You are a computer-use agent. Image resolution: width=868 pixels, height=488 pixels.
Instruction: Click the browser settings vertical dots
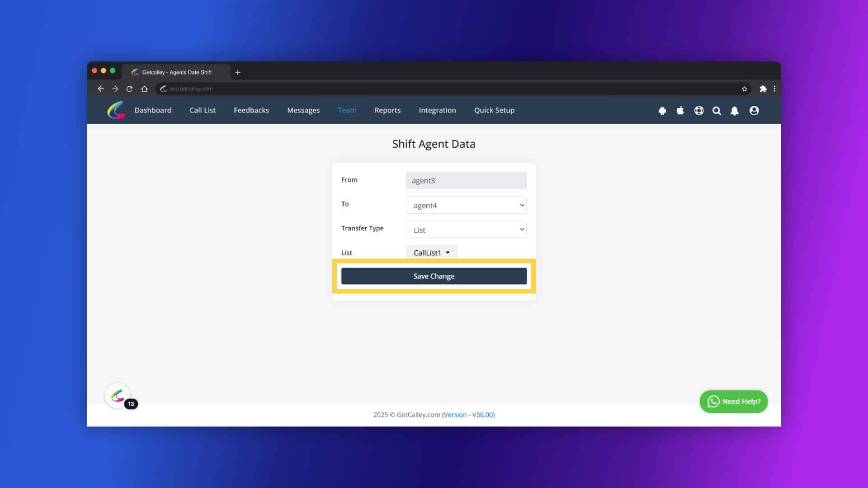click(x=775, y=89)
